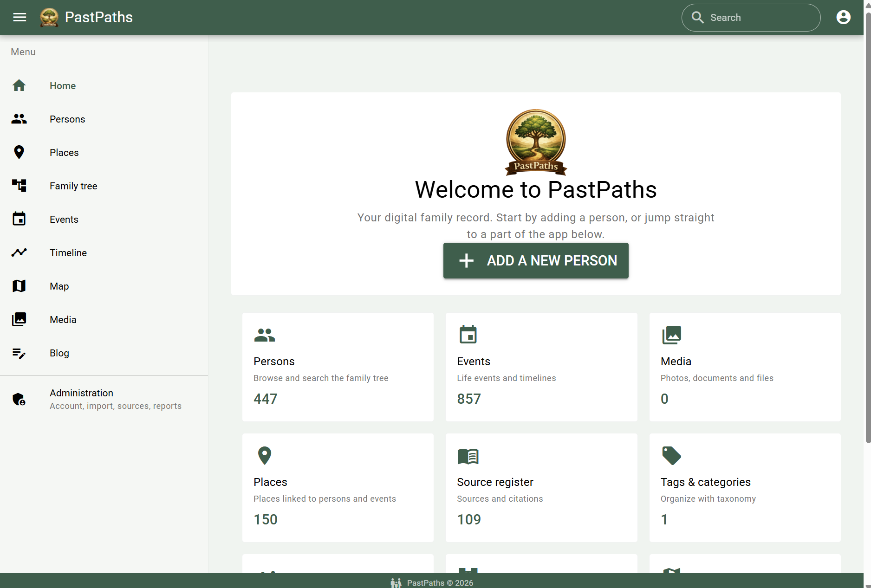Click the events count 857
Image resolution: width=871 pixels, height=588 pixels.
469,399
